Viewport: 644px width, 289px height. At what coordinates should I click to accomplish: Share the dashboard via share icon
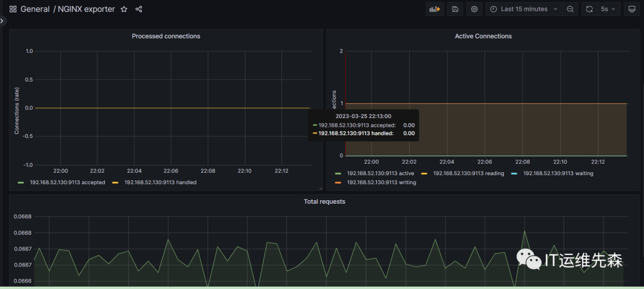(x=139, y=10)
